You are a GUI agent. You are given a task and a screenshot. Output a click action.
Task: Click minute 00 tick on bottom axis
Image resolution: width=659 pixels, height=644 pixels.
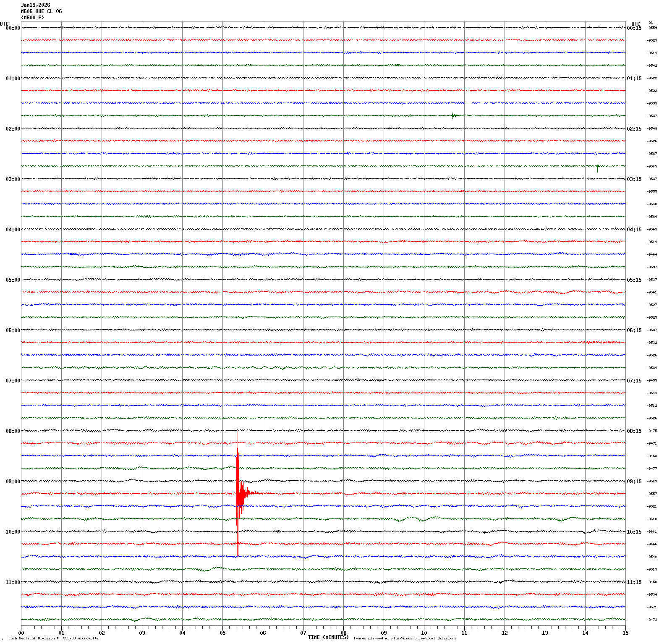(21, 633)
